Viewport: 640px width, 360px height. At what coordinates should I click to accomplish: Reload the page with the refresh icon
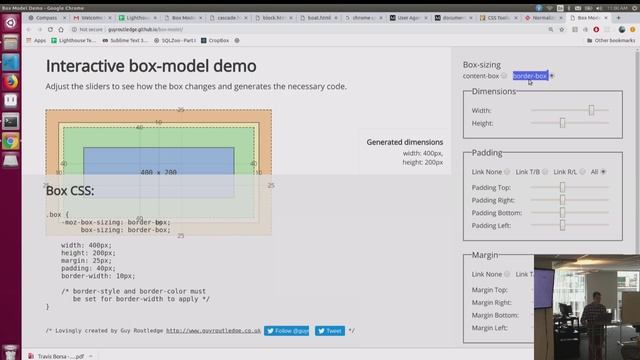pyautogui.click(x=50, y=29)
